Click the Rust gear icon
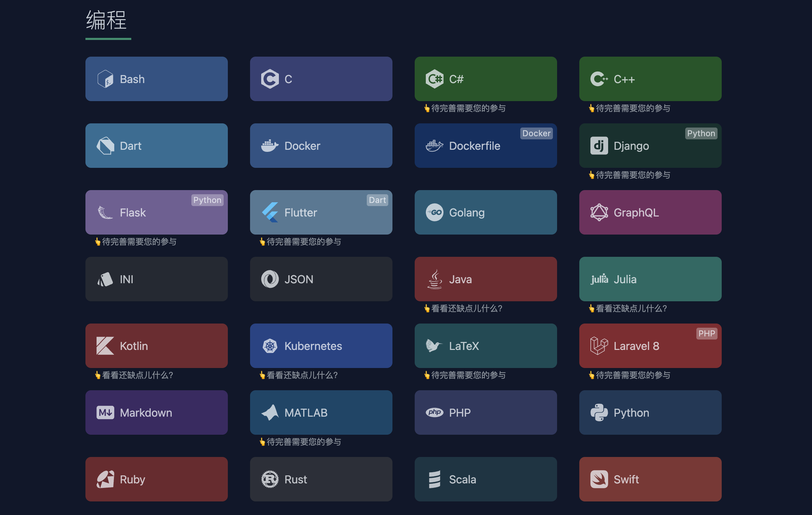Viewport: 812px width, 515px height. coord(270,479)
